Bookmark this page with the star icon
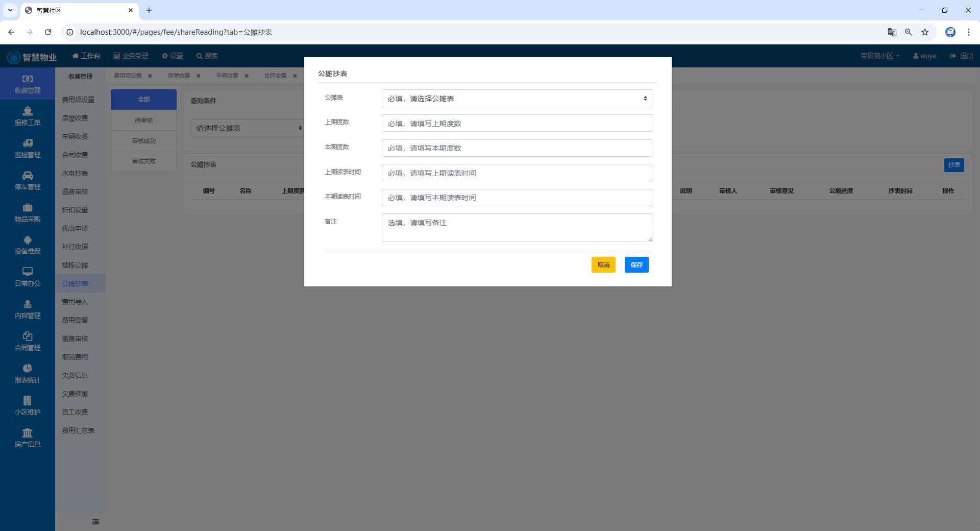This screenshot has height=531, width=980. pyautogui.click(x=925, y=32)
